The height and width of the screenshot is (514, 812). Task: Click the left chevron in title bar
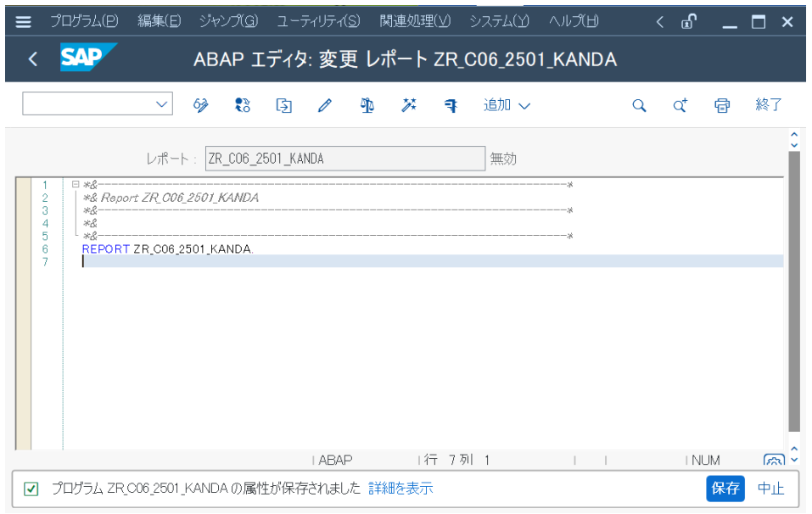coord(659,22)
